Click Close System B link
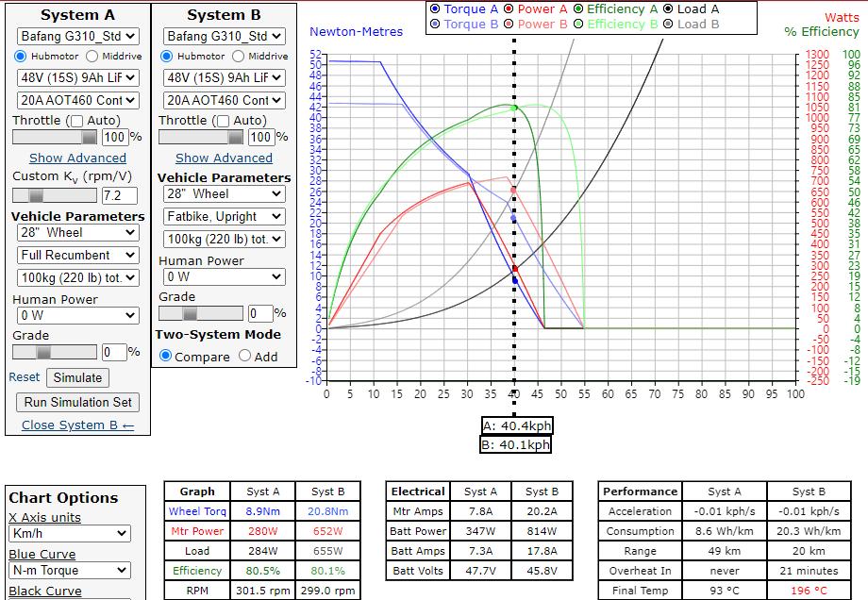 [x=77, y=425]
